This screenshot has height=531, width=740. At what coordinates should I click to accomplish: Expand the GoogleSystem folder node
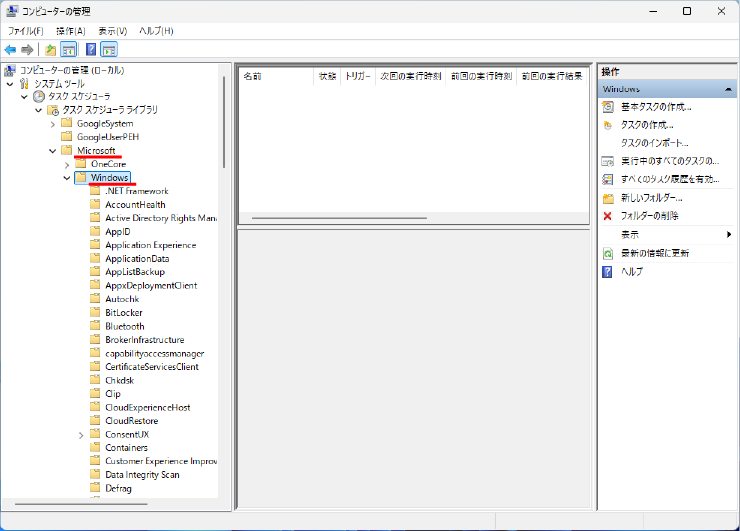[x=53, y=124]
